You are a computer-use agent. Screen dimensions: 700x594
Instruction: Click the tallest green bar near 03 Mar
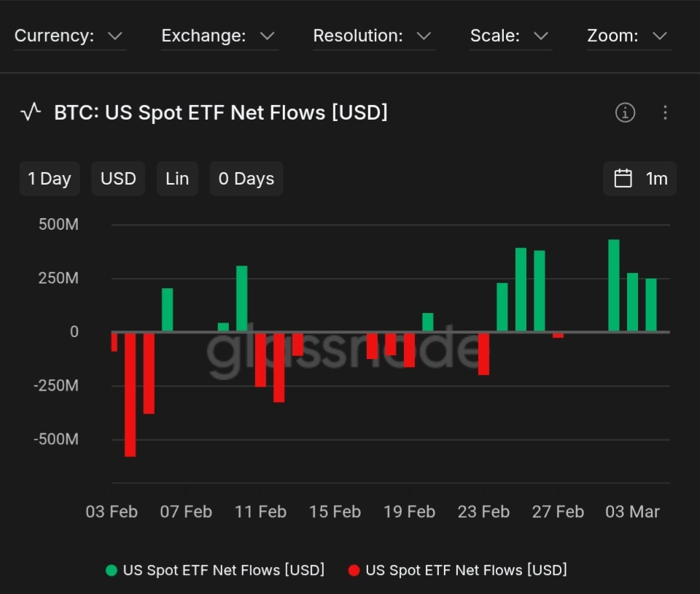[x=614, y=285]
